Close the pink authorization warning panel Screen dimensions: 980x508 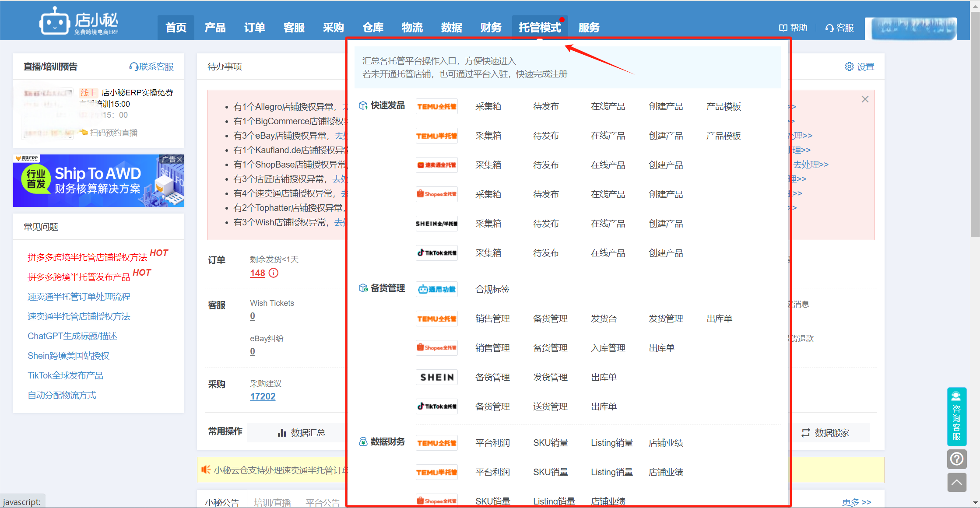(865, 99)
